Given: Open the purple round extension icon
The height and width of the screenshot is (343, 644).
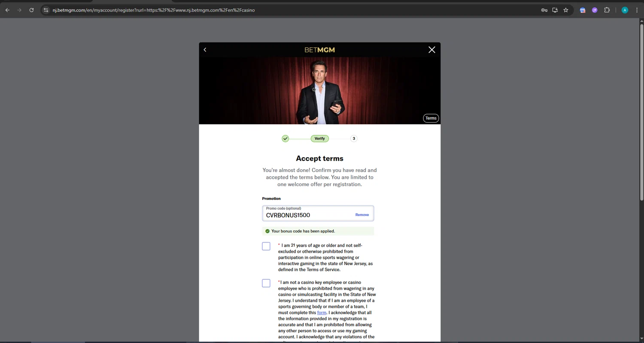Looking at the screenshot, I should click(x=595, y=10).
